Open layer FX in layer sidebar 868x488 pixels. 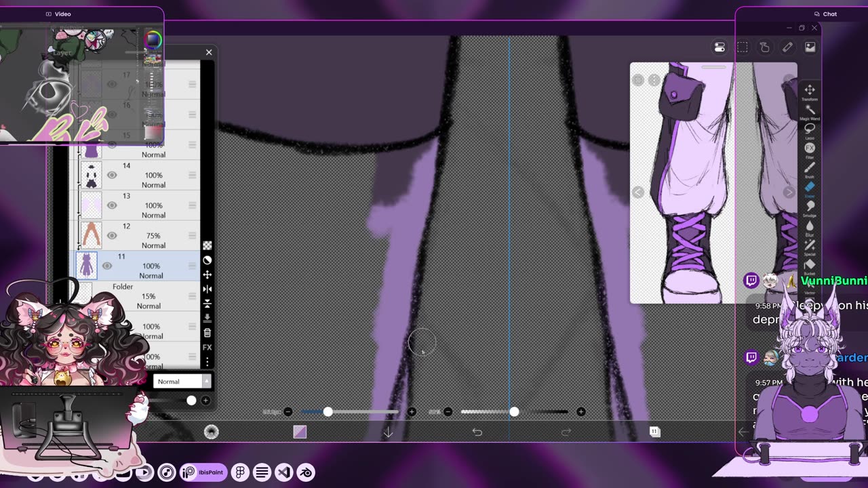208,348
